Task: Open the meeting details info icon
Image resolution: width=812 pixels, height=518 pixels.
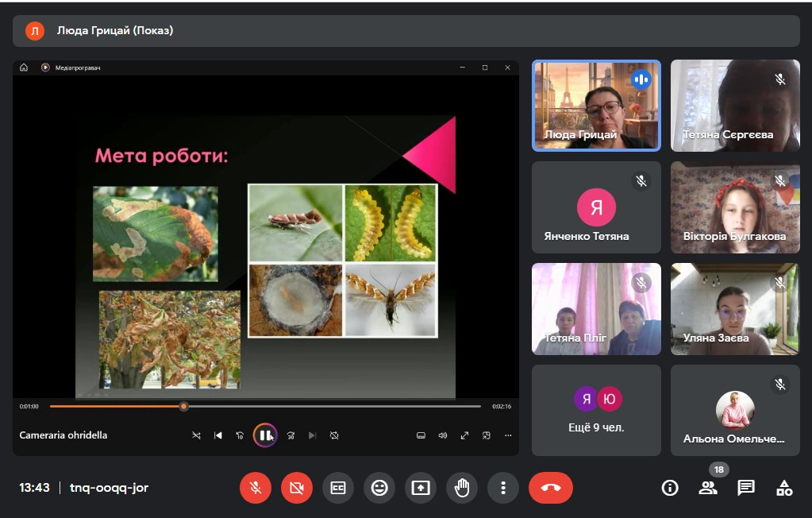Action: point(670,488)
